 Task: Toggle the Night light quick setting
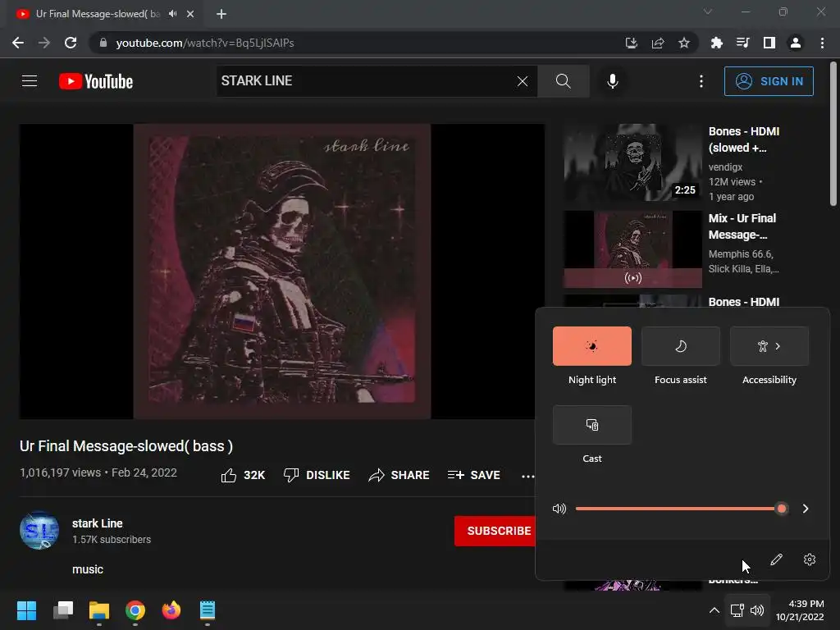click(592, 346)
